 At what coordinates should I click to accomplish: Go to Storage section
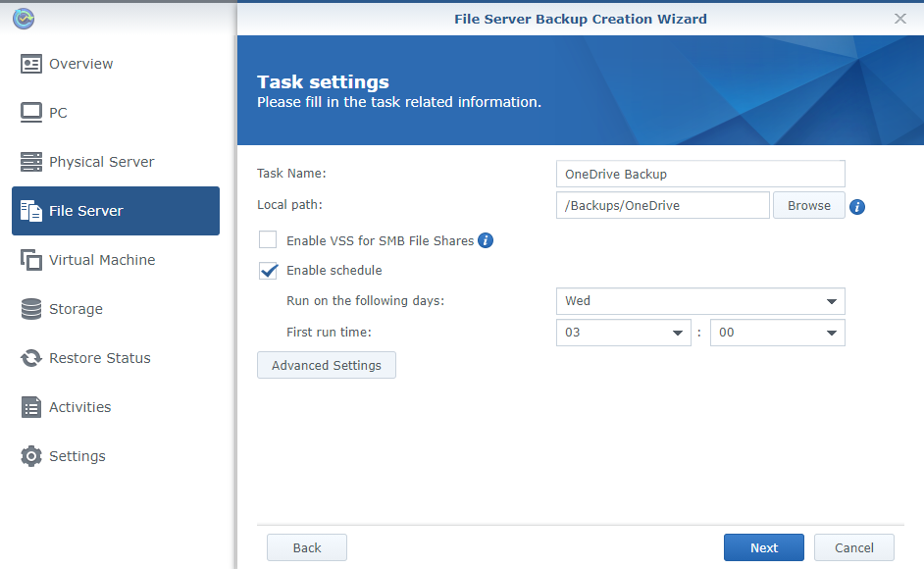coord(116,309)
